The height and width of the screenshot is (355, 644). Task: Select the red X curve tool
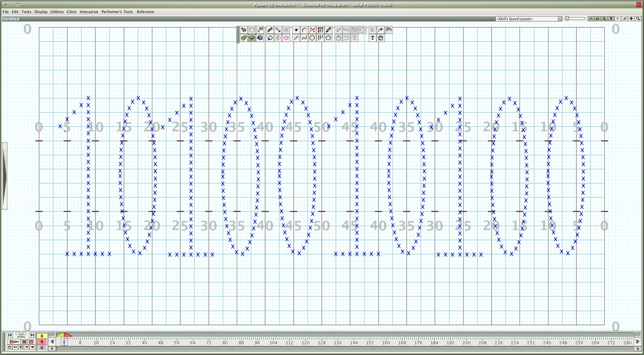[312, 30]
